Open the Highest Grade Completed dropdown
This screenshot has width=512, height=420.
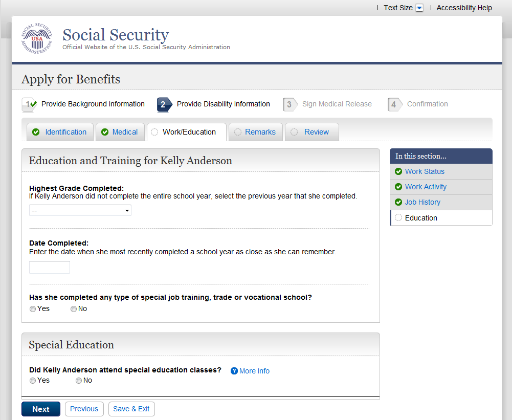(80, 210)
